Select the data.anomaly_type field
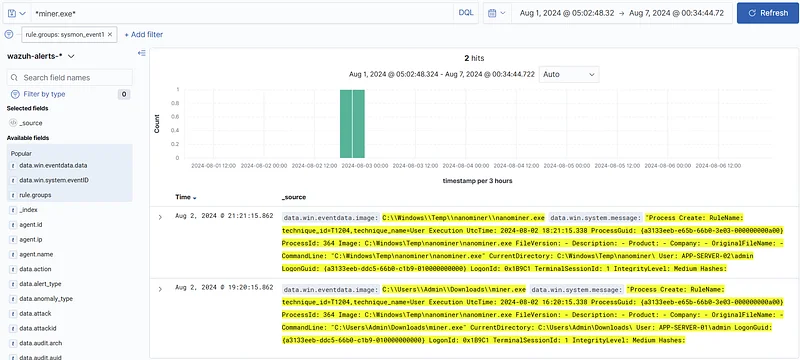This screenshot has width=800, height=360. pos(46,299)
